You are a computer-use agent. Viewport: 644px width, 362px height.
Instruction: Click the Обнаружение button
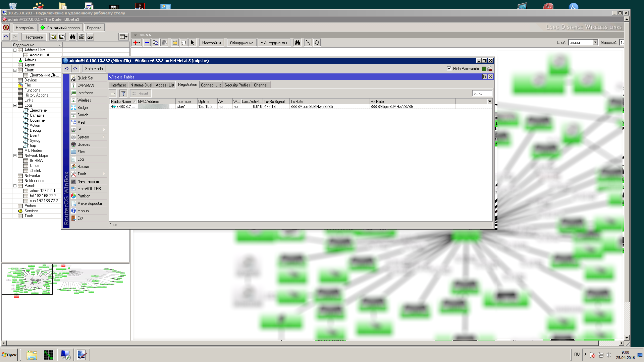tap(241, 43)
